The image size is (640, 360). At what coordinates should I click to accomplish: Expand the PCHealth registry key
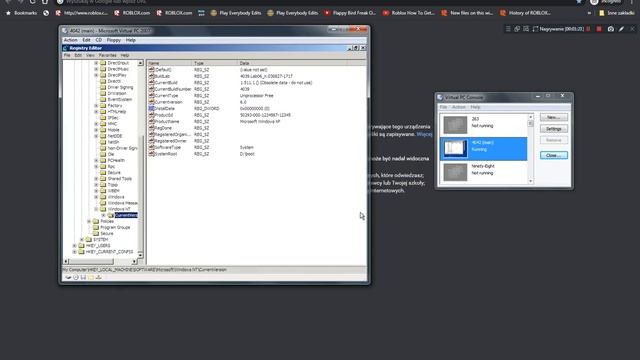point(96,160)
